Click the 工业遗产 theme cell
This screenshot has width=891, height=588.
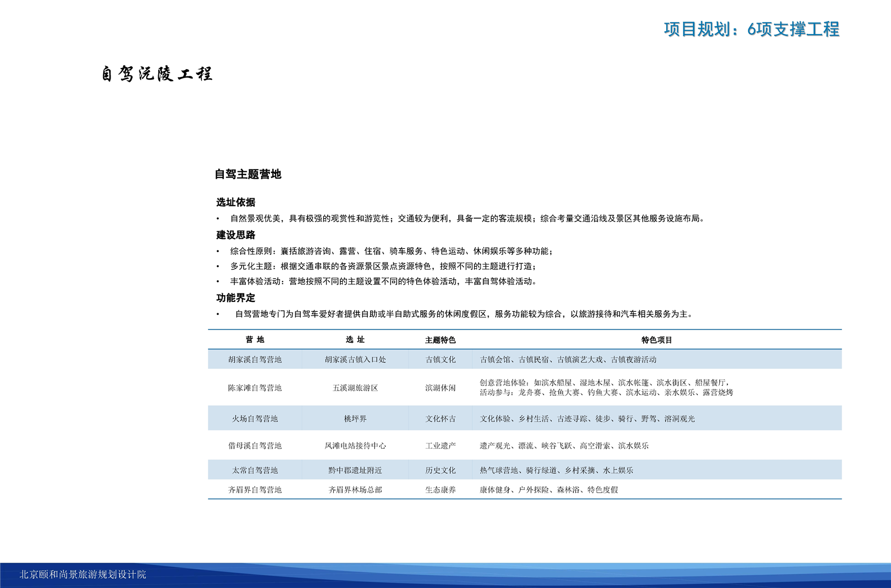(x=440, y=446)
